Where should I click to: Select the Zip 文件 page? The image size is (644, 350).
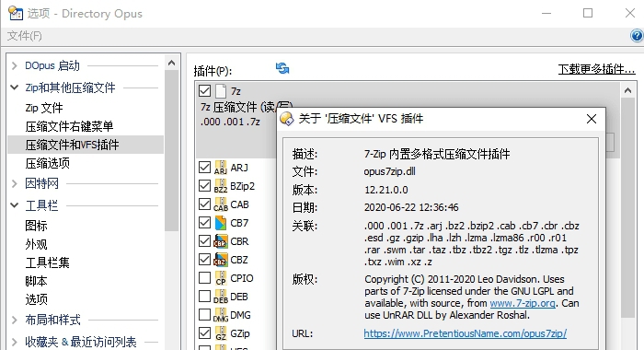pyautogui.click(x=44, y=108)
